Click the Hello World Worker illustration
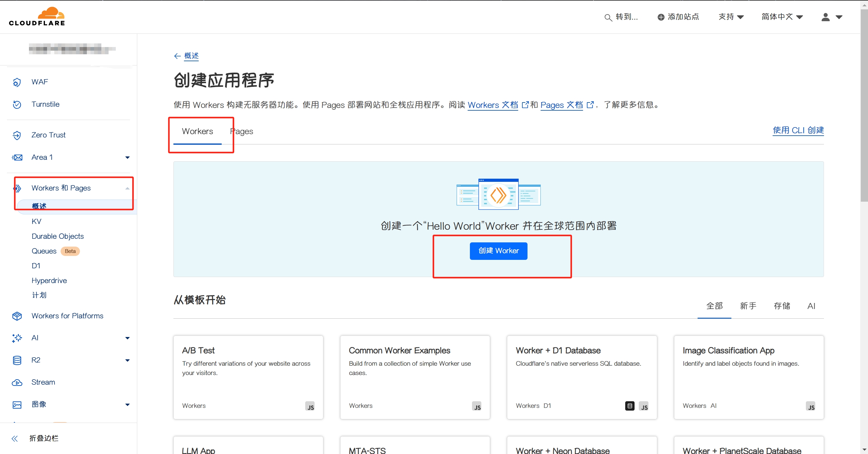The width and height of the screenshot is (868, 454). pos(498,194)
